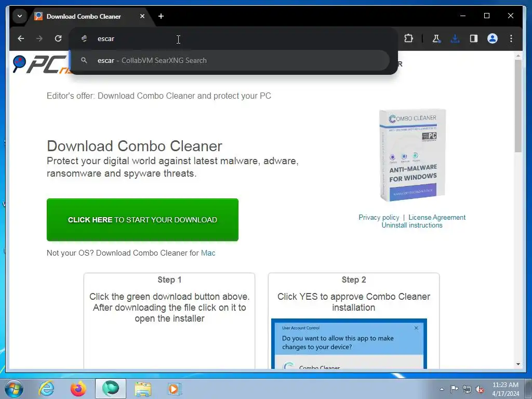Click the Download Combo Cleaner heading text

pyautogui.click(x=135, y=146)
